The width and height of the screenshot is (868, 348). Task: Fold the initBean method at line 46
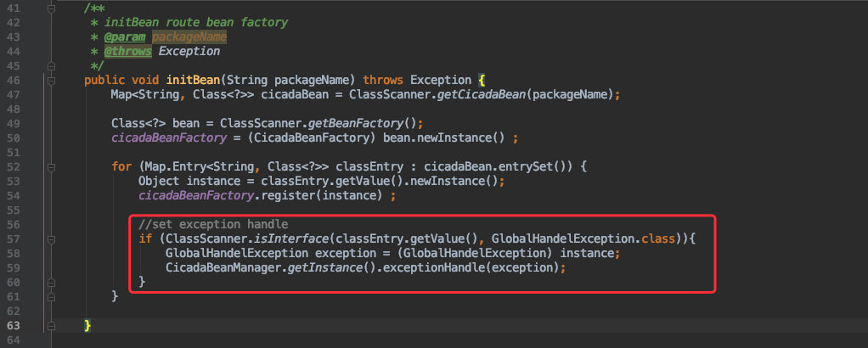click(52, 81)
